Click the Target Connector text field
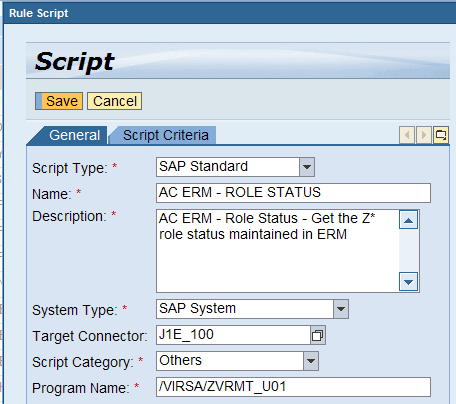 (233, 335)
